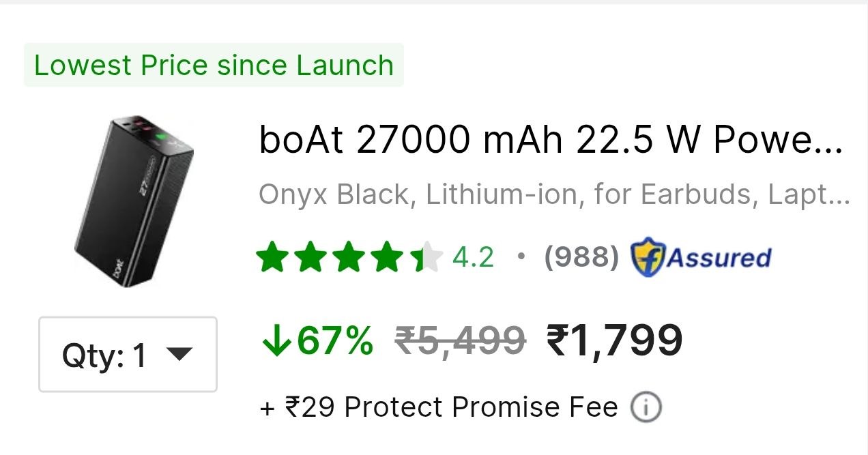
Task: Click the Onyx Black, Lithium-ion description text
Action: pyautogui.click(x=554, y=196)
